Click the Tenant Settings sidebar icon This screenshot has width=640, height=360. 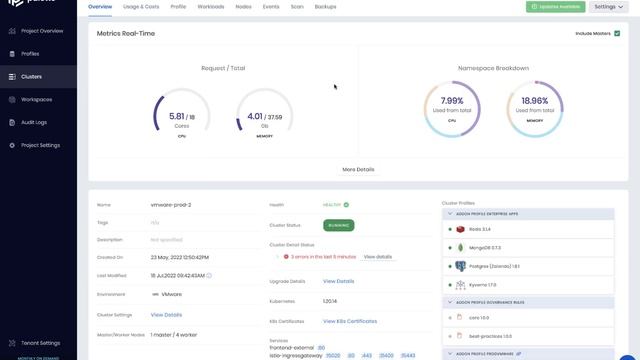[x=12, y=343]
